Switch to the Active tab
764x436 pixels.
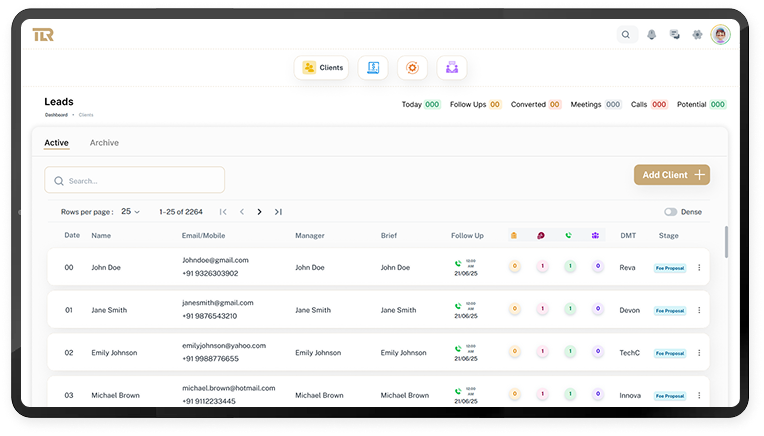(57, 143)
